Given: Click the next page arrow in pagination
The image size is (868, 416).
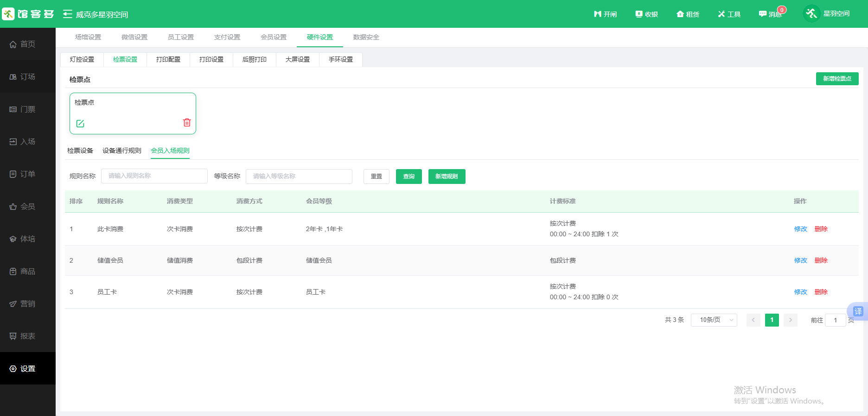Looking at the screenshot, I should tap(791, 320).
